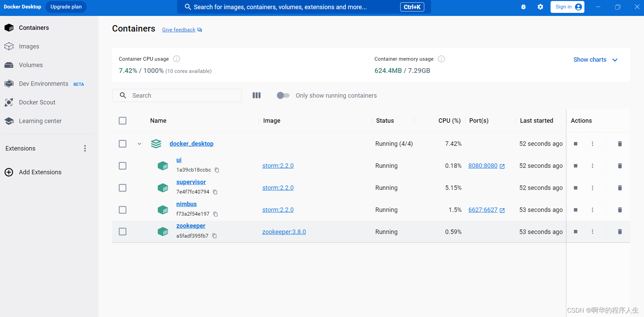Image resolution: width=644 pixels, height=317 pixels.
Task: Open more actions for ui container
Action: pyautogui.click(x=593, y=166)
